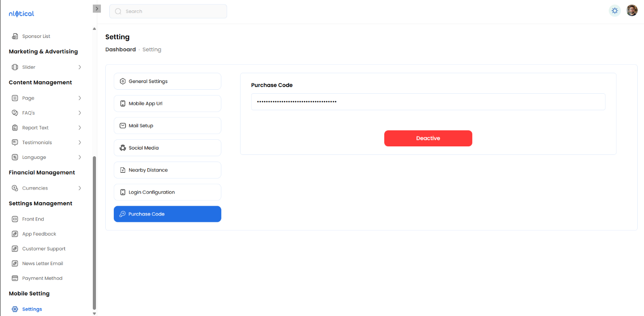Select the Mail Setup tab
This screenshot has height=316, width=644.
(167, 125)
